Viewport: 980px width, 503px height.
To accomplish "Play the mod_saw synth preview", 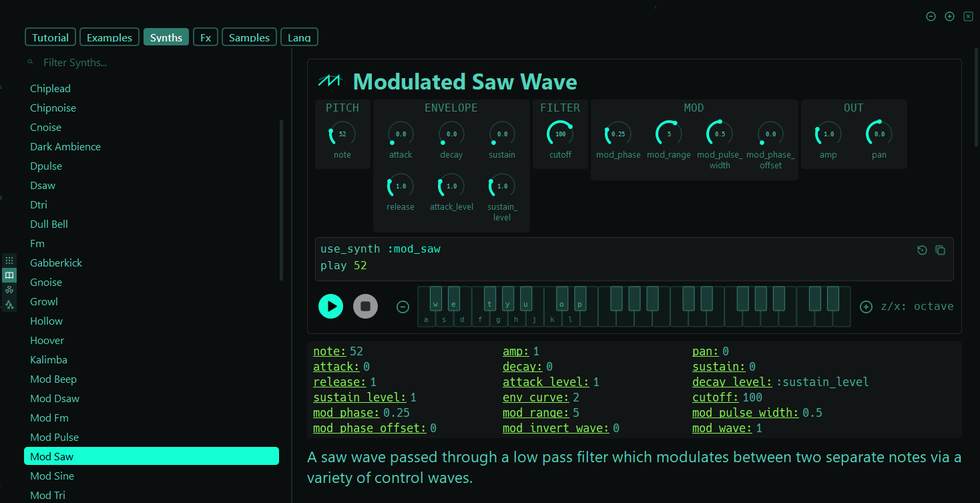I will click(330, 306).
